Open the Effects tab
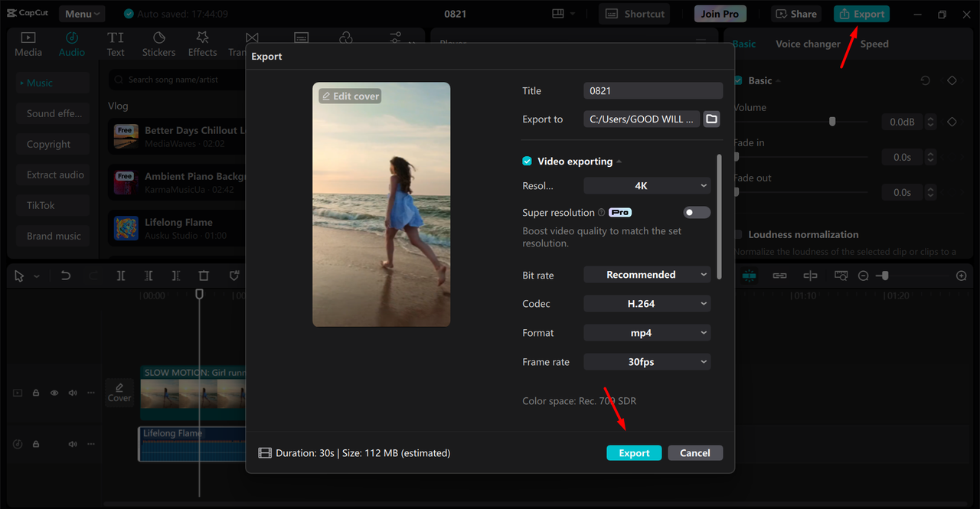 pyautogui.click(x=202, y=44)
